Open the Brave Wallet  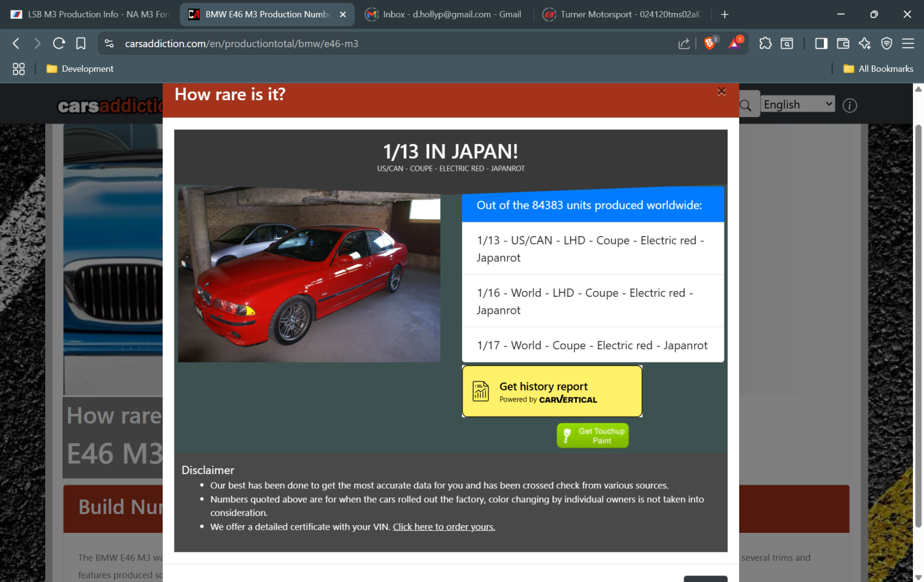[843, 43]
